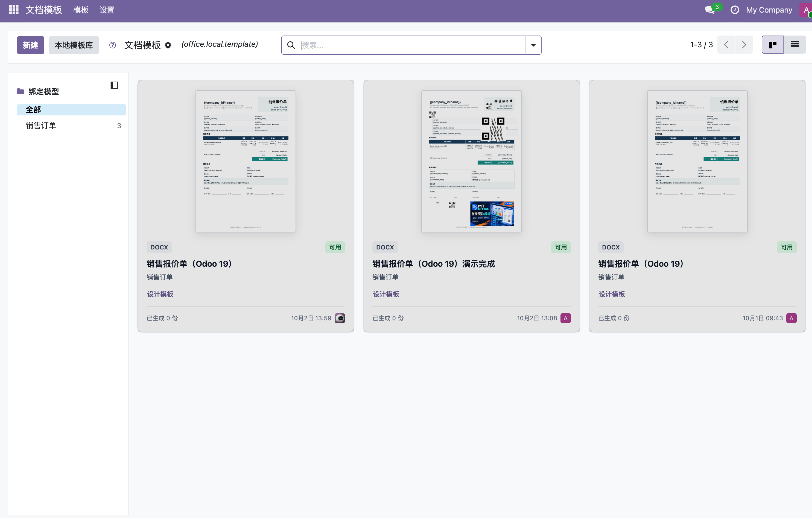
Task: Go to previous page of records
Action: (x=726, y=45)
